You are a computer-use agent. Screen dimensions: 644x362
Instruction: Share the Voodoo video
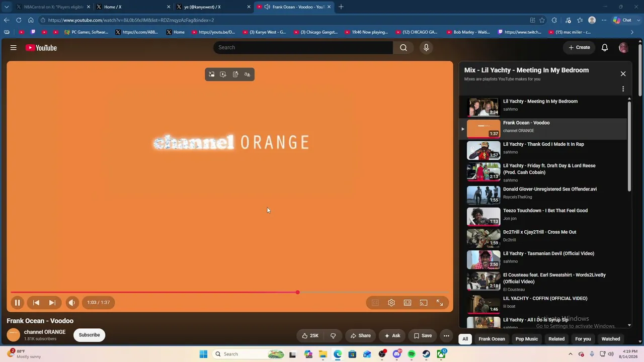tap(360, 335)
